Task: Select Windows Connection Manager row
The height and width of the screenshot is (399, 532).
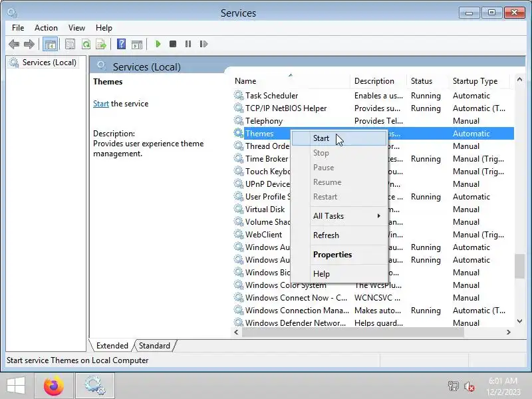Action: tap(373, 310)
